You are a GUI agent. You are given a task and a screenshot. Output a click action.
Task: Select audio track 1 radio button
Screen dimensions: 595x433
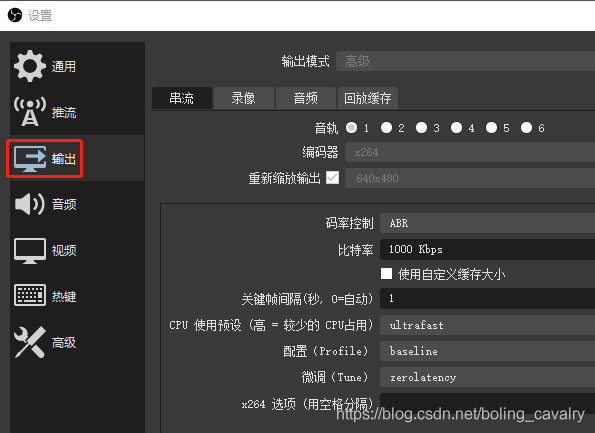(x=351, y=128)
